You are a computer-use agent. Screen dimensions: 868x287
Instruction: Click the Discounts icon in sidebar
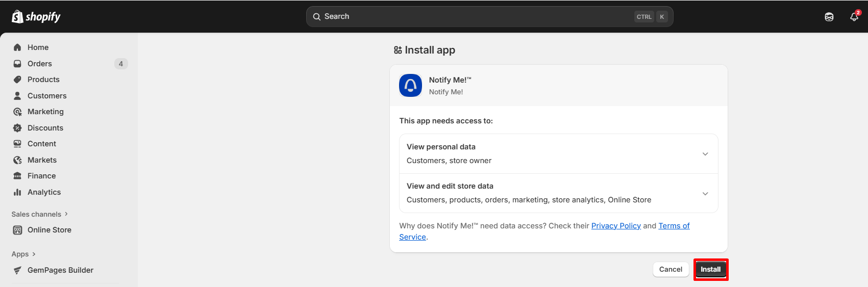click(17, 128)
